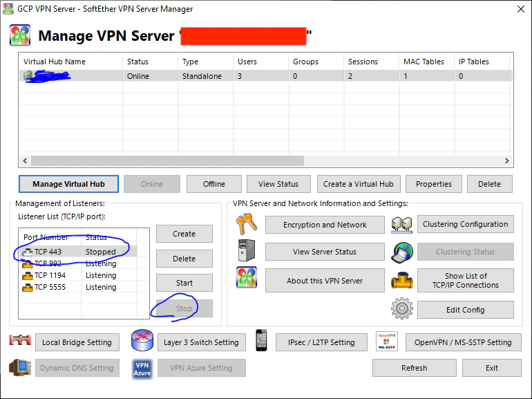Click View Server Status

pos(325,252)
